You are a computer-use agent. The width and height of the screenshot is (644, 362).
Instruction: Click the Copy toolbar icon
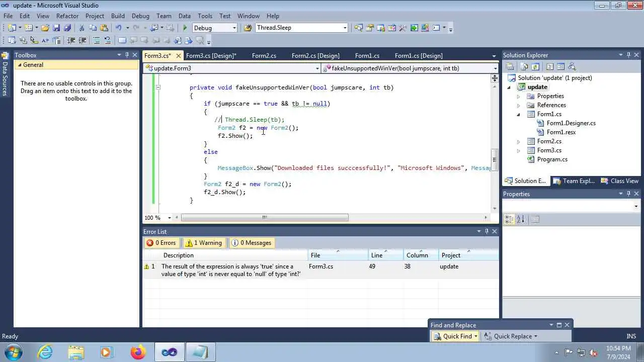[93, 28]
